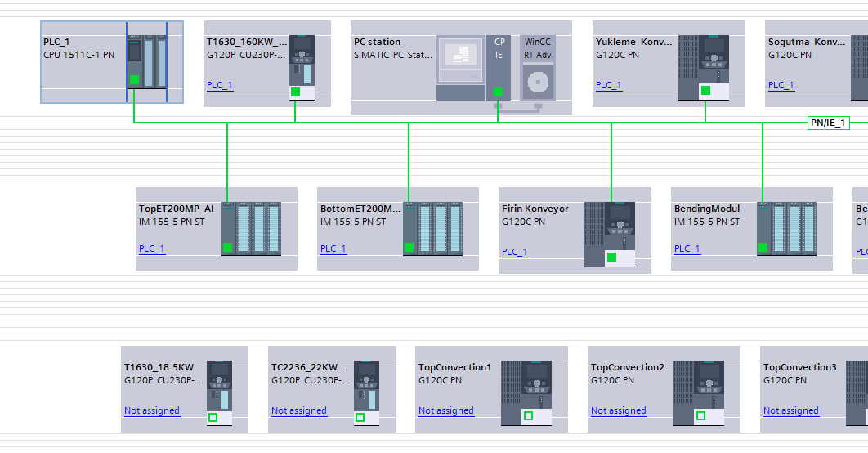Click the green port on T1630_160KW drive

295,92
